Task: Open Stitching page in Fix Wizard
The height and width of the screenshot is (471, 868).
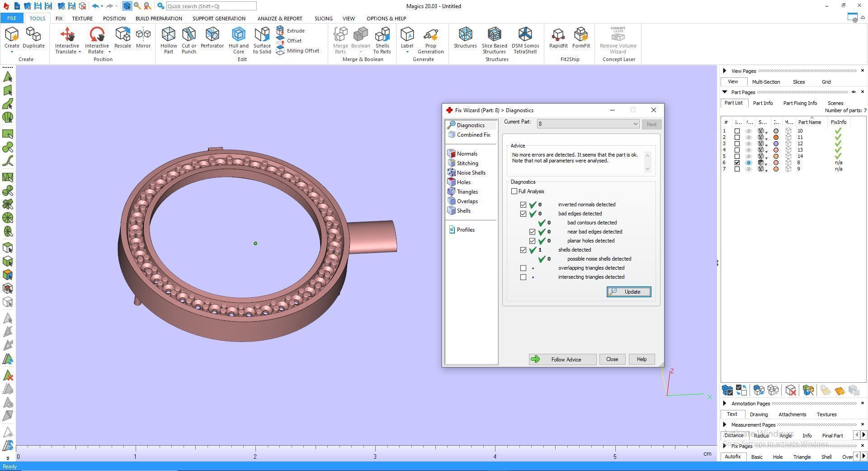Action: 462,163
